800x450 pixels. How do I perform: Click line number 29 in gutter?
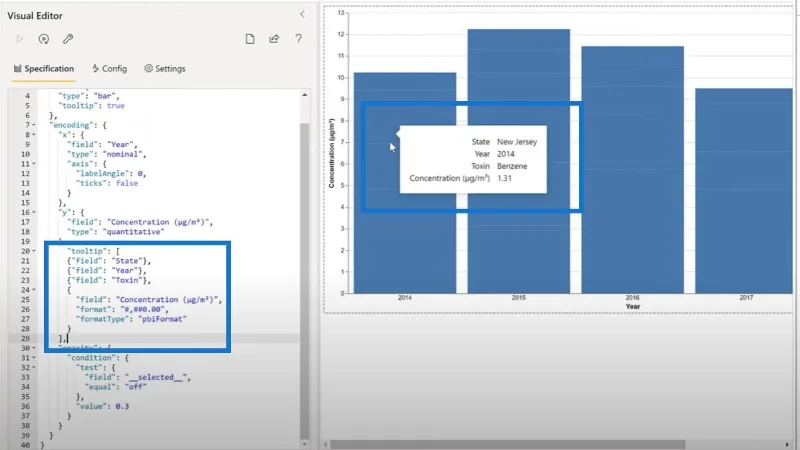coord(26,338)
